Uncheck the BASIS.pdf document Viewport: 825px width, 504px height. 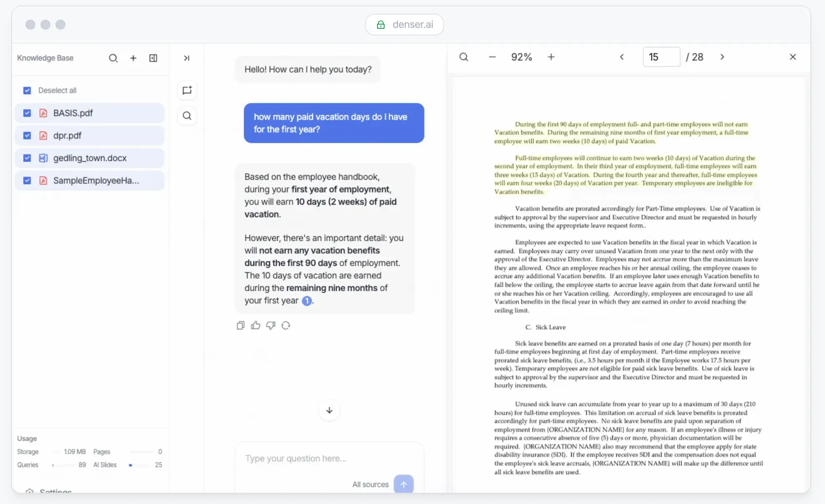click(x=27, y=113)
